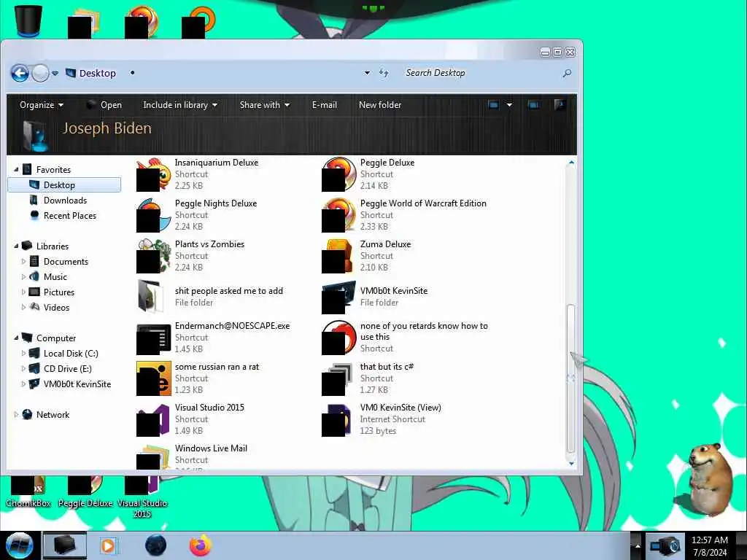
Task: Click the E-mail toolbar button
Action: point(325,105)
